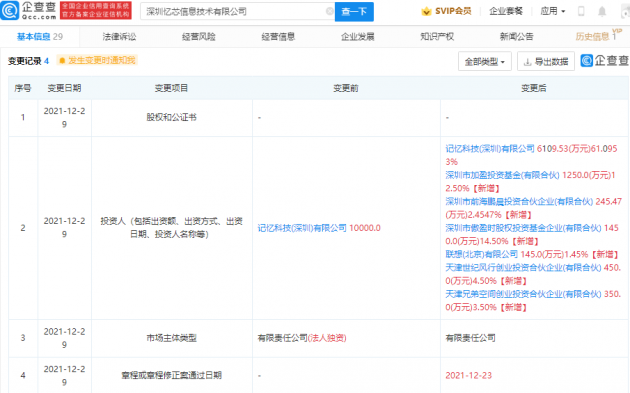Click the 导出数据 button
This screenshot has height=393, width=630.
(x=546, y=61)
